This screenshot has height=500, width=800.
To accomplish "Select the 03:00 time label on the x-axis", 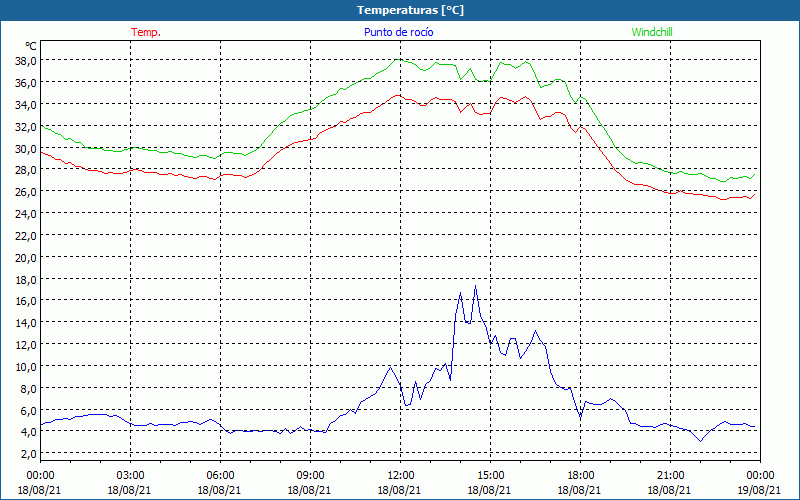I will coord(131,475).
